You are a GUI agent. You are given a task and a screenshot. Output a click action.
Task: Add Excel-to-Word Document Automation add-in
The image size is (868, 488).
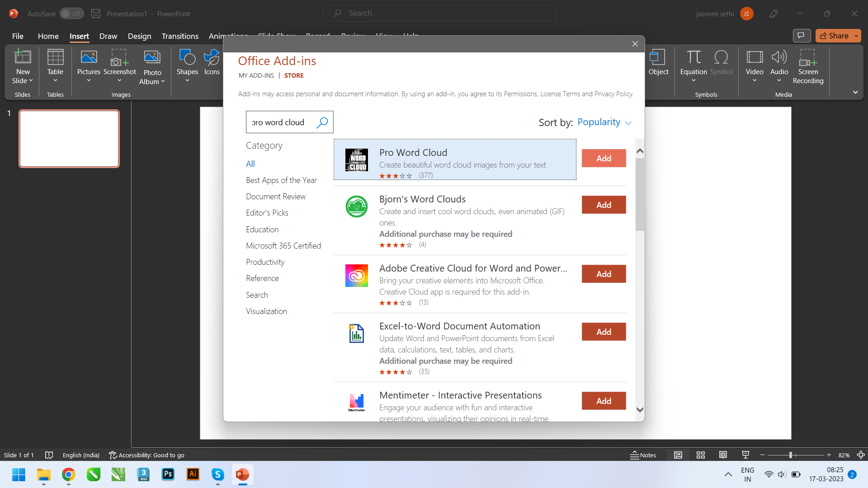click(x=604, y=332)
